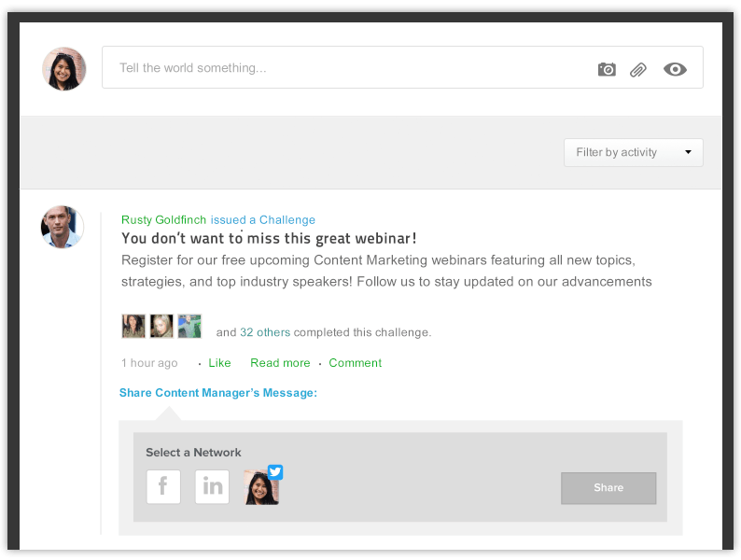Image resolution: width=741 pixels, height=560 pixels.
Task: Click your profile avatar beside the post box
Action: click(x=64, y=69)
